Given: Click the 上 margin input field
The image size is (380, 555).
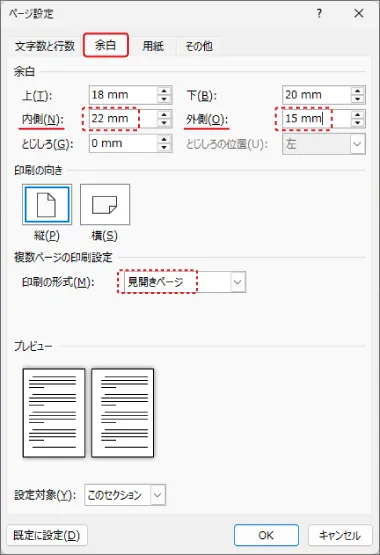Looking at the screenshot, I should (122, 95).
